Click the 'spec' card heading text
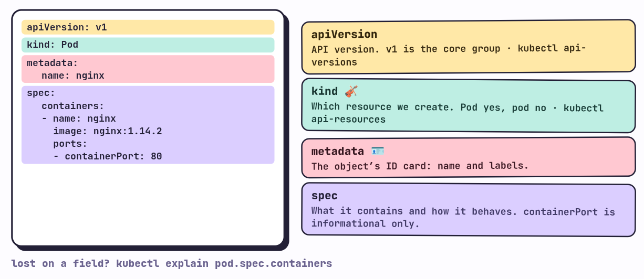 324,196
